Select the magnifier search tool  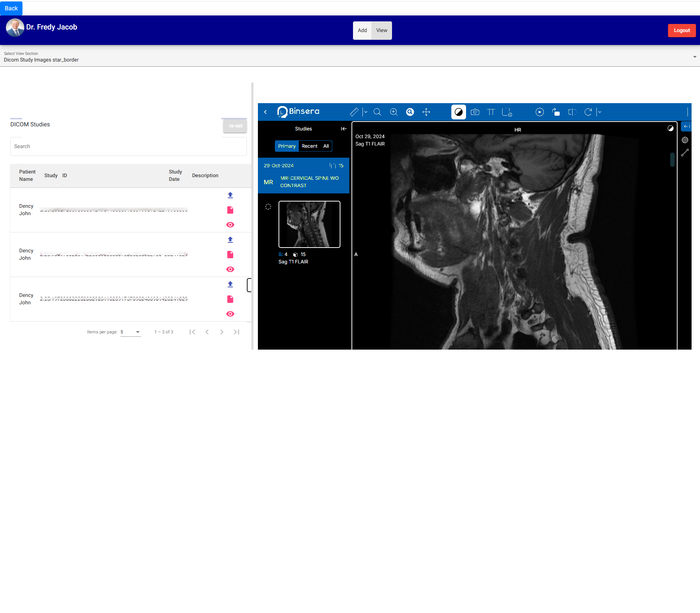pyautogui.click(x=377, y=112)
